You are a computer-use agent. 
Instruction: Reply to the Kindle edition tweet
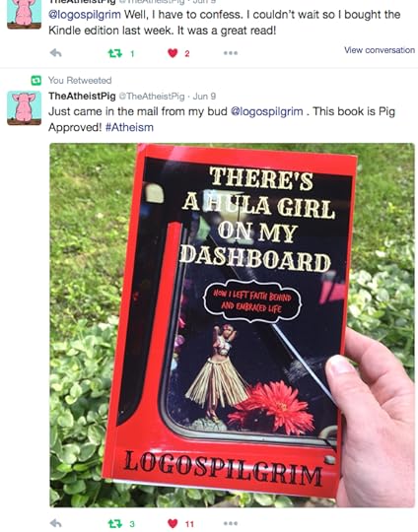pos(55,53)
